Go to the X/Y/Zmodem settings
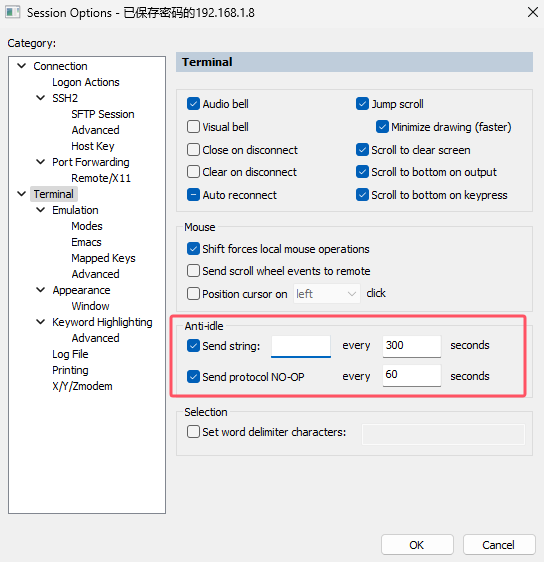544x562 pixels. [x=82, y=386]
